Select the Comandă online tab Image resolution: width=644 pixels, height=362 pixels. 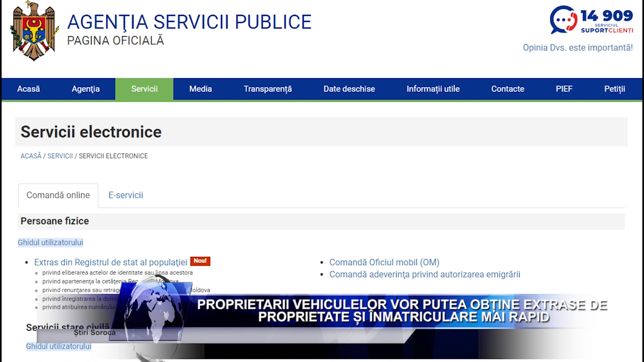coord(58,195)
